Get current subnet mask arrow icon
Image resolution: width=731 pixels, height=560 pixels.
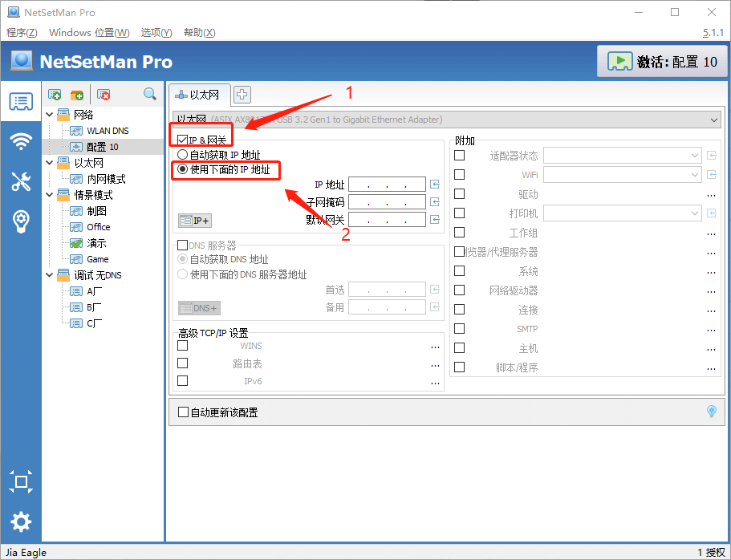[435, 202]
